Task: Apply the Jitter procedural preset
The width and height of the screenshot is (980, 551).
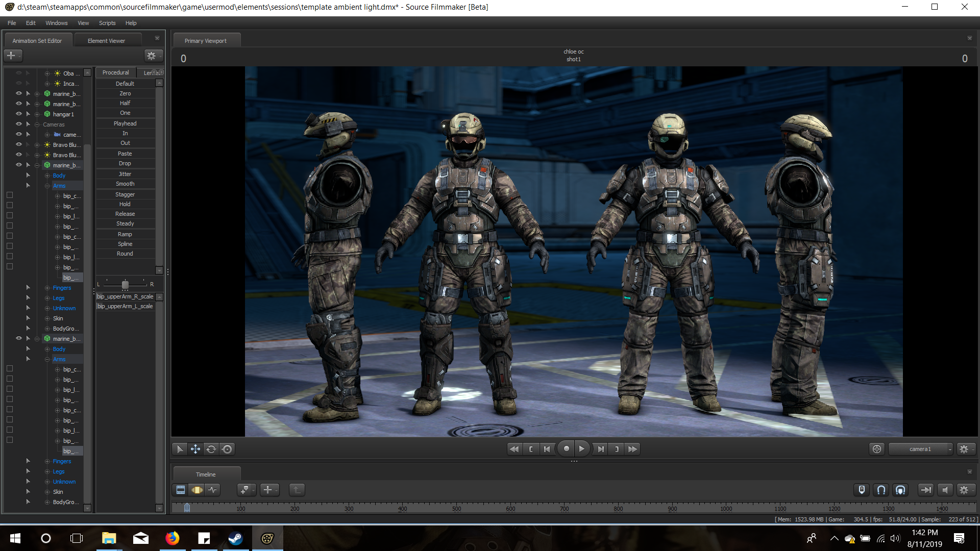Action: 125,174
